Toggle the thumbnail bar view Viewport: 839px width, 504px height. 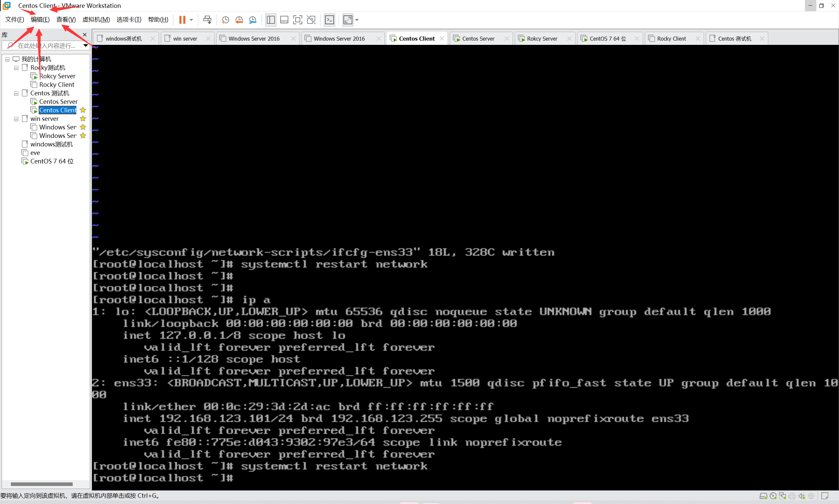pyautogui.click(x=284, y=20)
